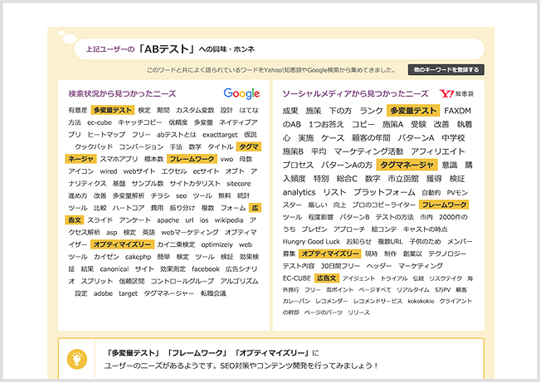Click highlighted タグマネージャ in the Yahoo panel
This screenshot has width=540, height=382.
407,165
